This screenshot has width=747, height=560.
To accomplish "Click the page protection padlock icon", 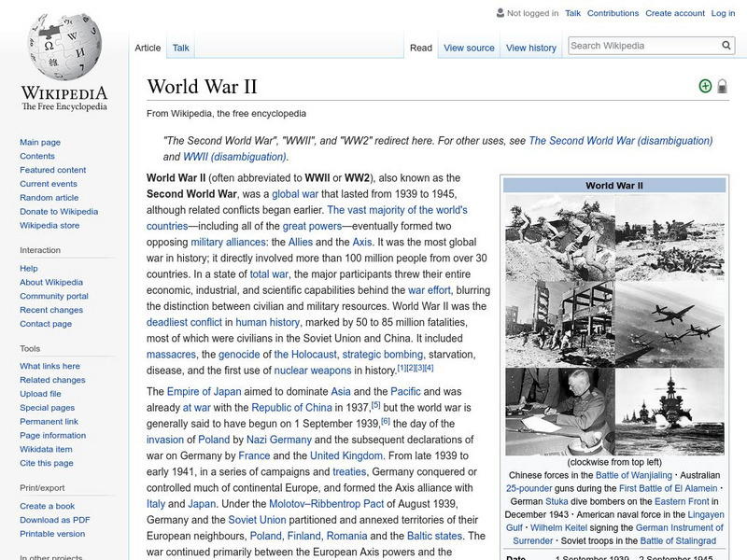I will 722,86.
